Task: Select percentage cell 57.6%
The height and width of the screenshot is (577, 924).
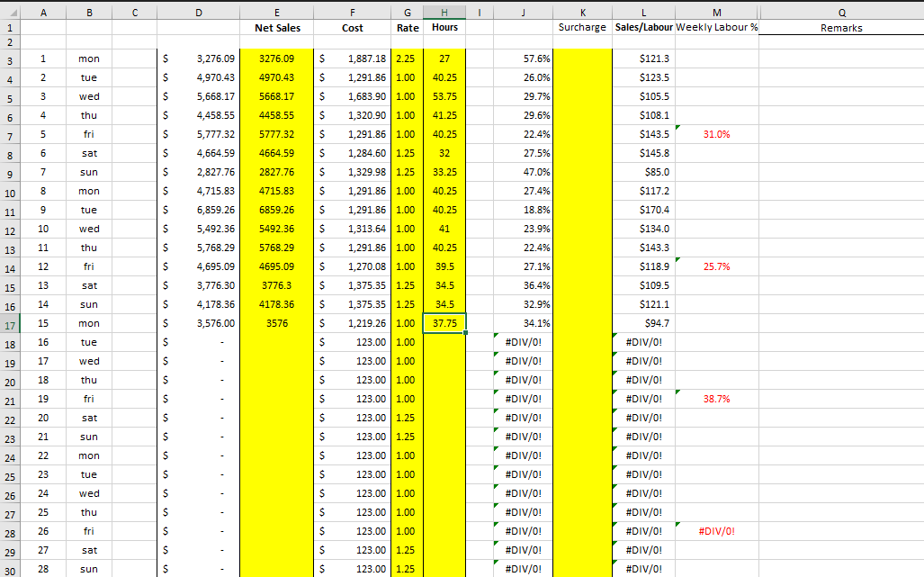Action: (x=524, y=59)
